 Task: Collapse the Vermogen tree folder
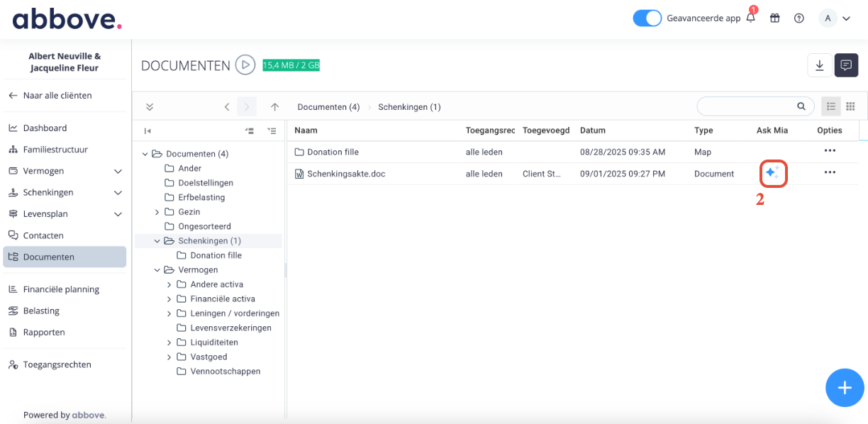[157, 270]
